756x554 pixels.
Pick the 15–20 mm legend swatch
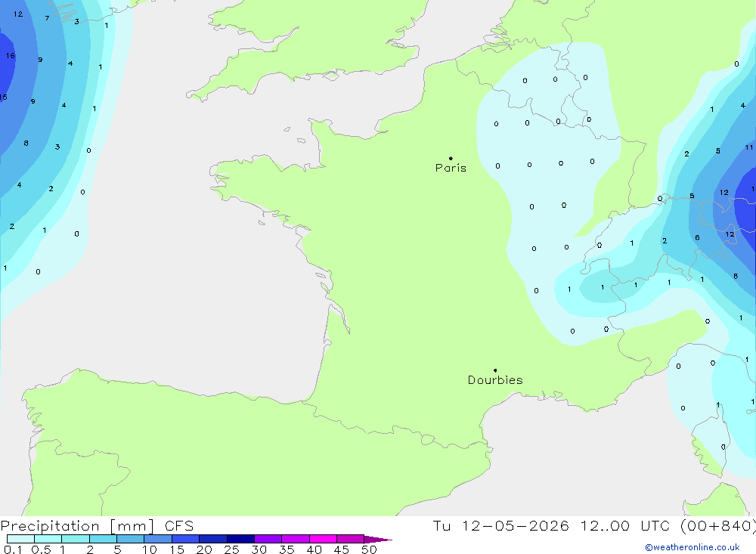click(x=186, y=539)
